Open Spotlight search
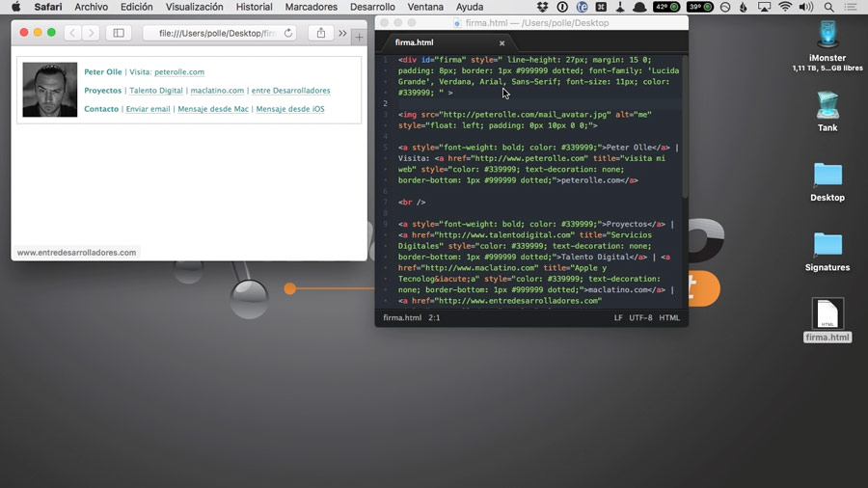Screen dimensions: 868x488 (828, 7)
